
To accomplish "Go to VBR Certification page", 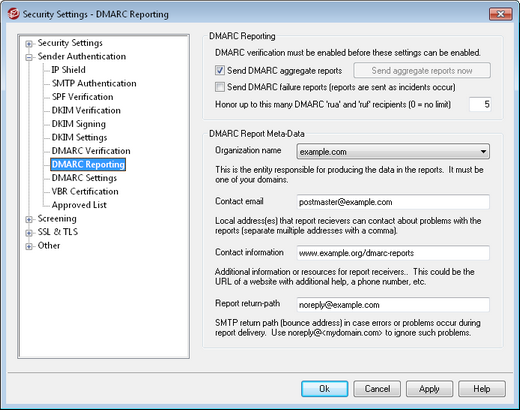I will pyautogui.click(x=85, y=191).
